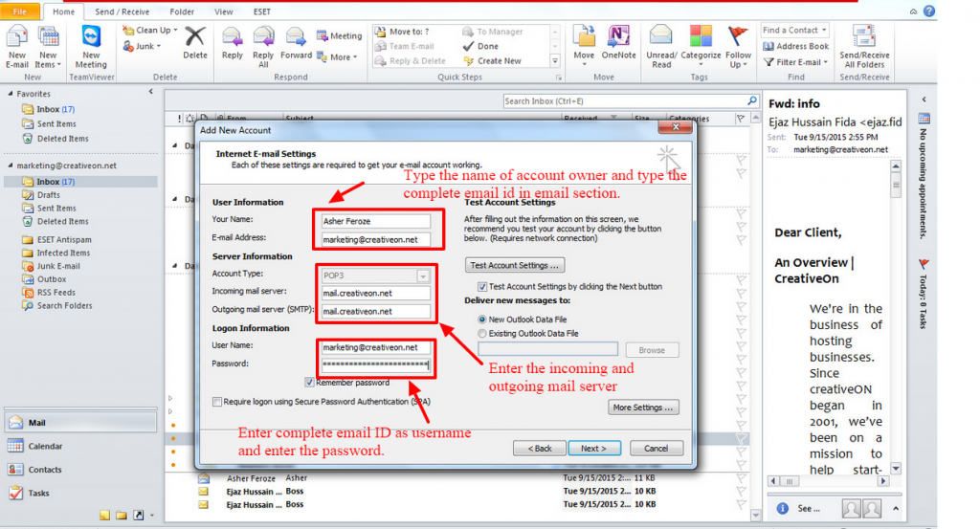980x529 pixels.
Task: Click the Your Name input field
Action: tap(375, 221)
